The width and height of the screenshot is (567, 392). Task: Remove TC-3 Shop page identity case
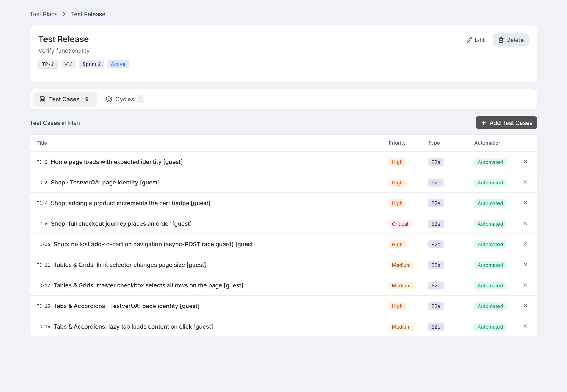(x=525, y=182)
